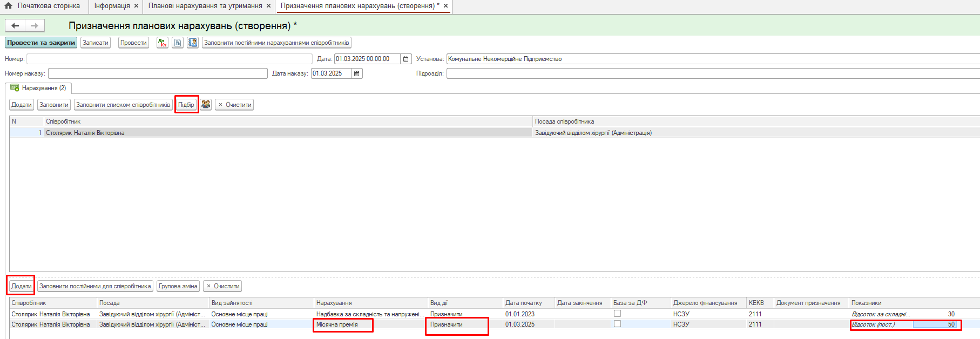Click the employee card icon in toolbar

[193, 43]
